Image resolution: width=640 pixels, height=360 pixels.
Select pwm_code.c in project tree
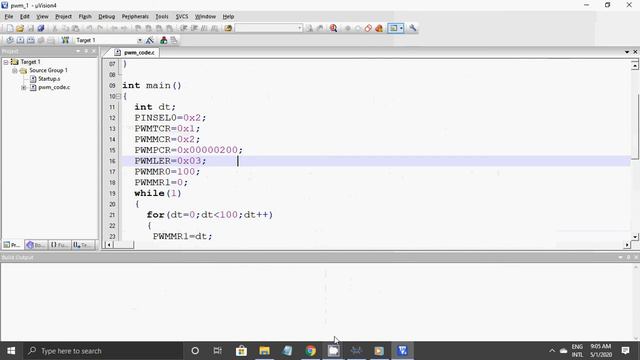click(x=54, y=87)
